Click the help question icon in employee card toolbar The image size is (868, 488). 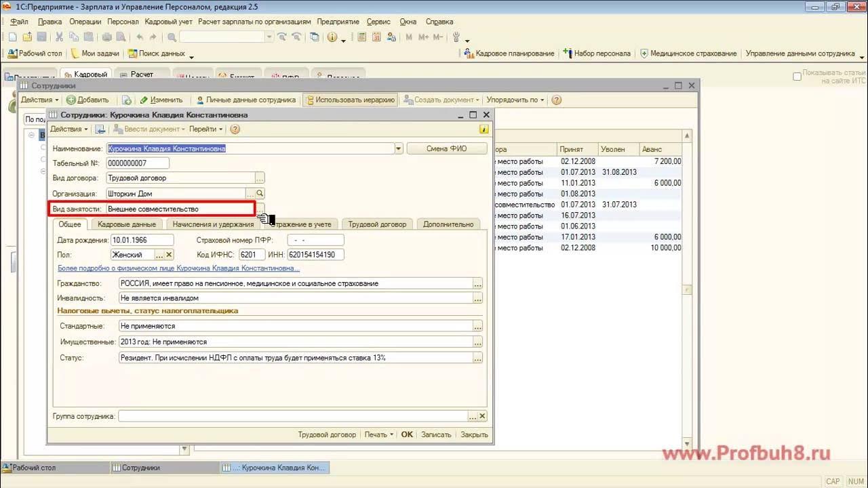235,129
